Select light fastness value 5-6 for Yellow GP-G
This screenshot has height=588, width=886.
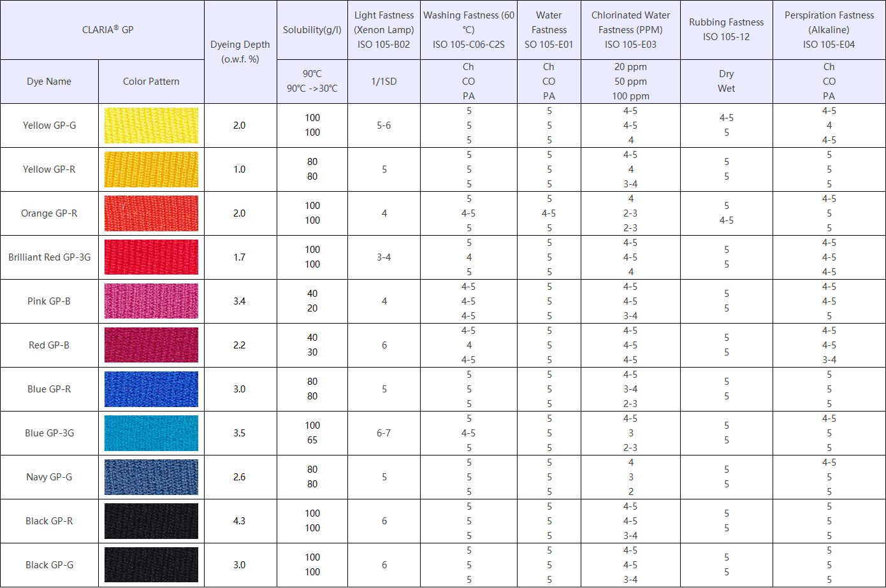click(x=384, y=125)
